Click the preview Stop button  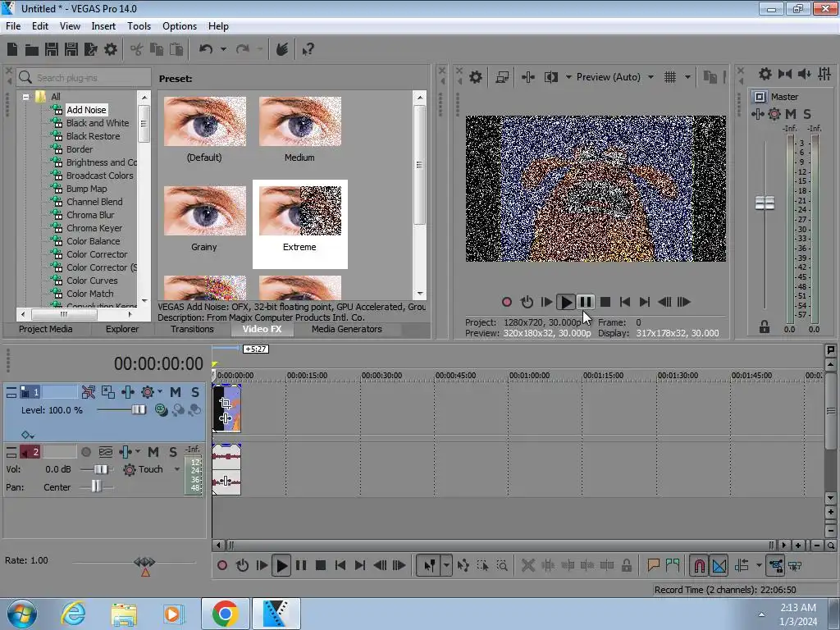pyautogui.click(x=605, y=302)
